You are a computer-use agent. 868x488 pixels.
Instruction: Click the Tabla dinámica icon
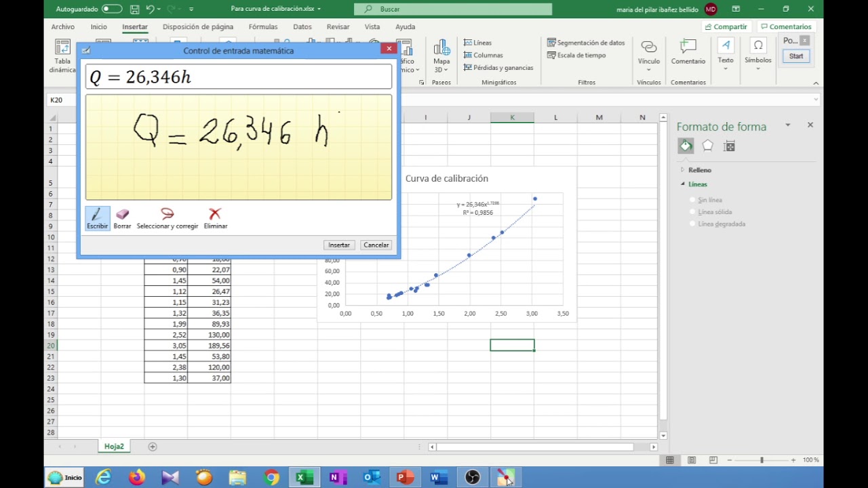point(62,56)
